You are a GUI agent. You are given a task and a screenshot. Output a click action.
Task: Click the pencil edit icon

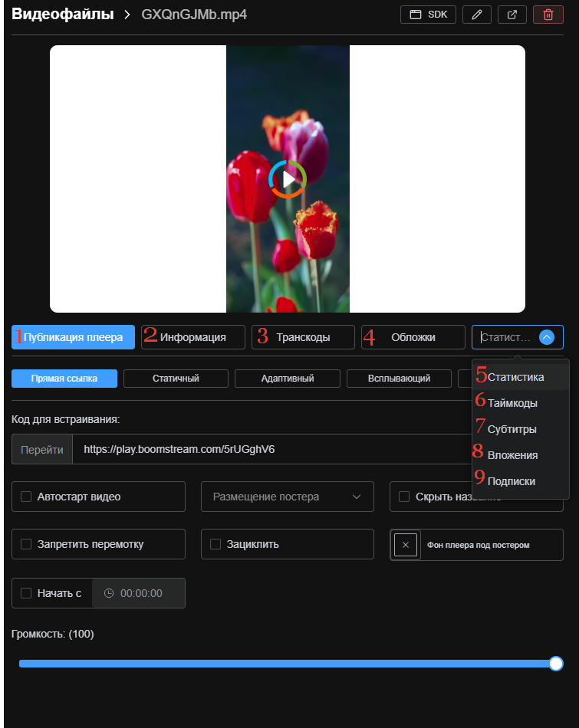coord(477,15)
